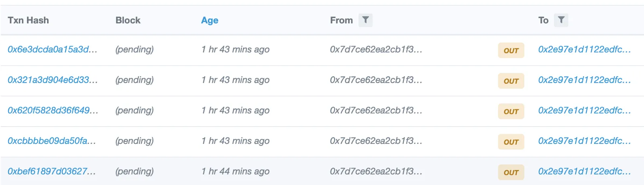This screenshot has width=644, height=185.
Task: Click the OUT badge in first row
Action: [x=511, y=50]
